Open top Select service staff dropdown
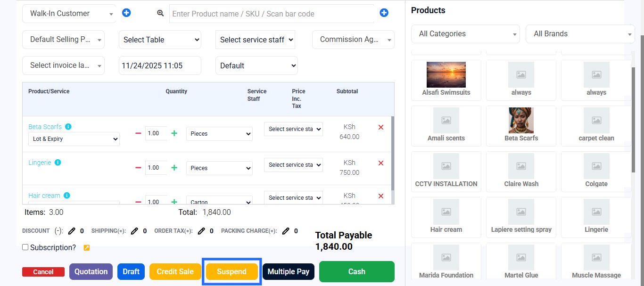The height and width of the screenshot is (286, 644). point(256,40)
